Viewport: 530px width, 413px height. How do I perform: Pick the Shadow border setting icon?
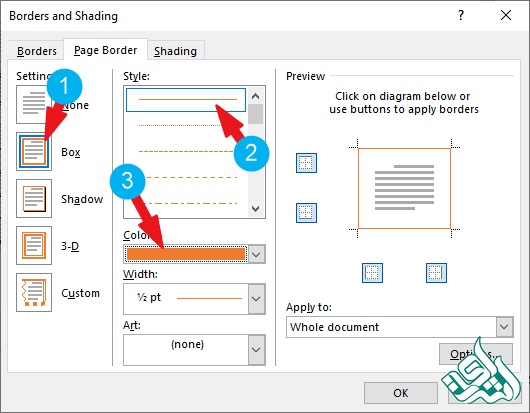point(34,198)
